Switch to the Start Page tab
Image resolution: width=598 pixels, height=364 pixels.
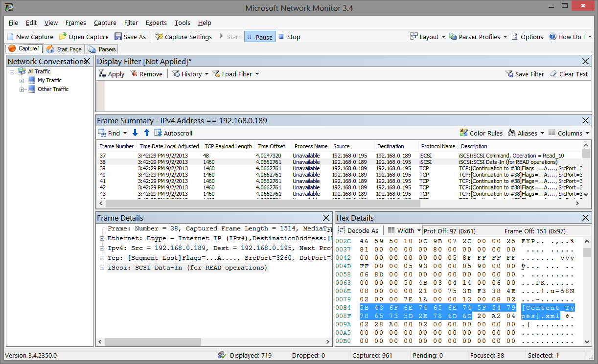64,49
